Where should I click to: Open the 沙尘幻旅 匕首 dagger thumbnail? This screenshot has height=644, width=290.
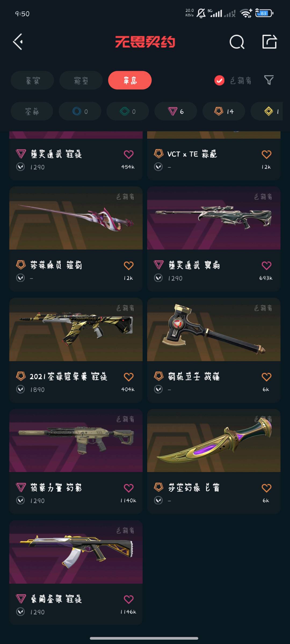[214, 440]
